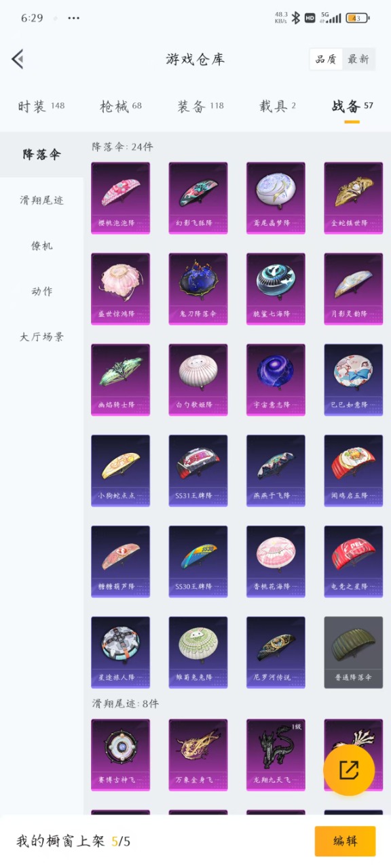Tap the battery indicator in status bar
The width and height of the screenshot is (391, 868).
click(357, 18)
